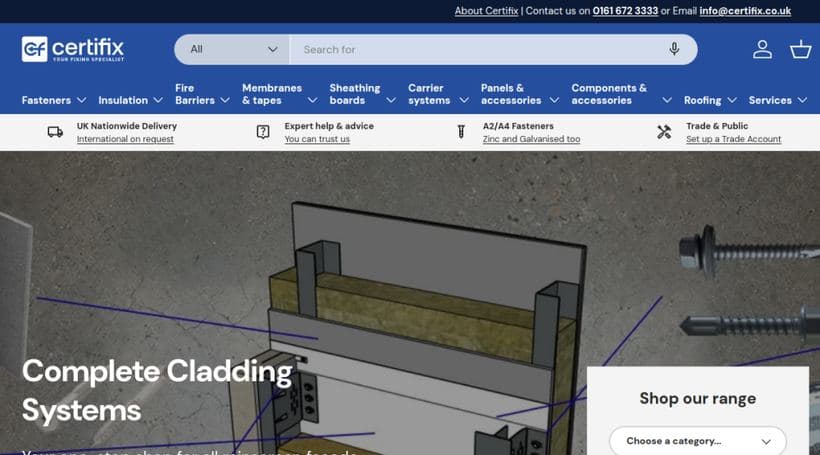Click the Complete Cladding Systems heading
This screenshot has height=455, width=820.
pyautogui.click(x=157, y=391)
